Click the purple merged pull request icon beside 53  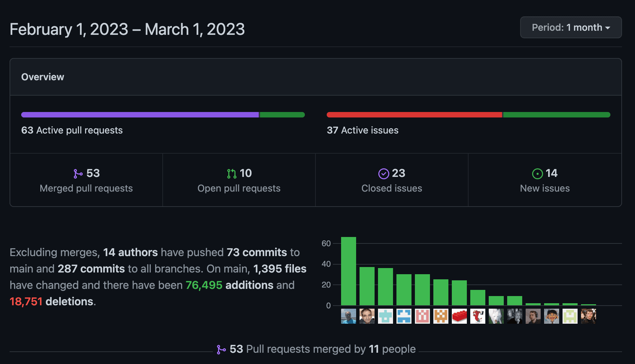78,174
